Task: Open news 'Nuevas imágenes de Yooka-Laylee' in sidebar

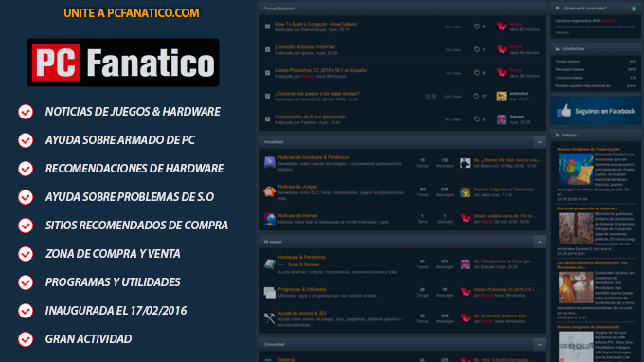Action: click(588, 149)
